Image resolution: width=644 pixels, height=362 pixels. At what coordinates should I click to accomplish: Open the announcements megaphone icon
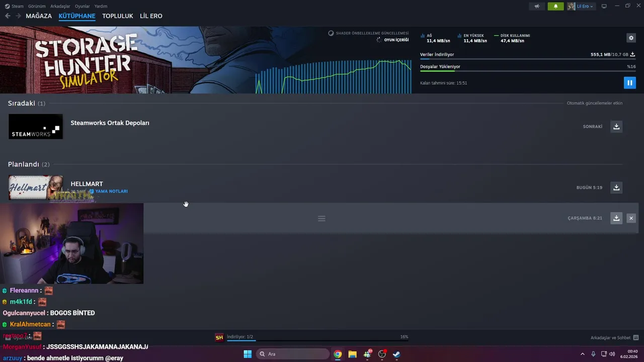[x=537, y=6]
